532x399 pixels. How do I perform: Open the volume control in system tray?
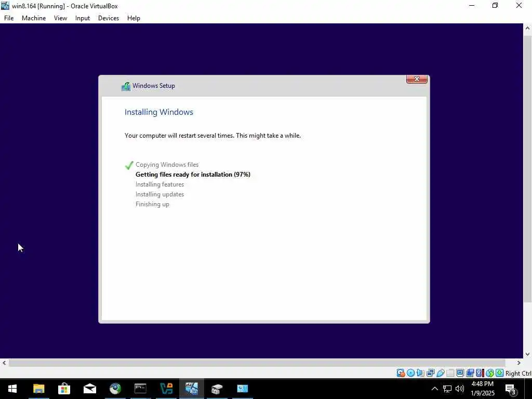(460, 389)
